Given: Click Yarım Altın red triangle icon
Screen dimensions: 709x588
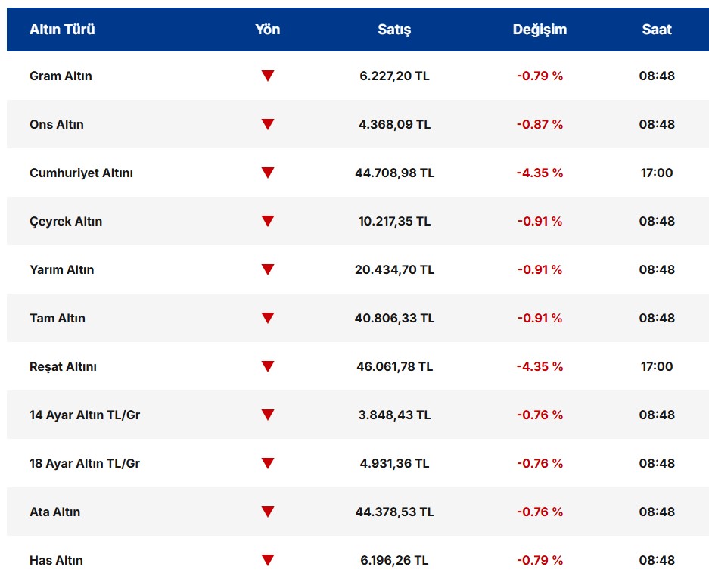Looking at the screenshot, I should pos(267,269).
